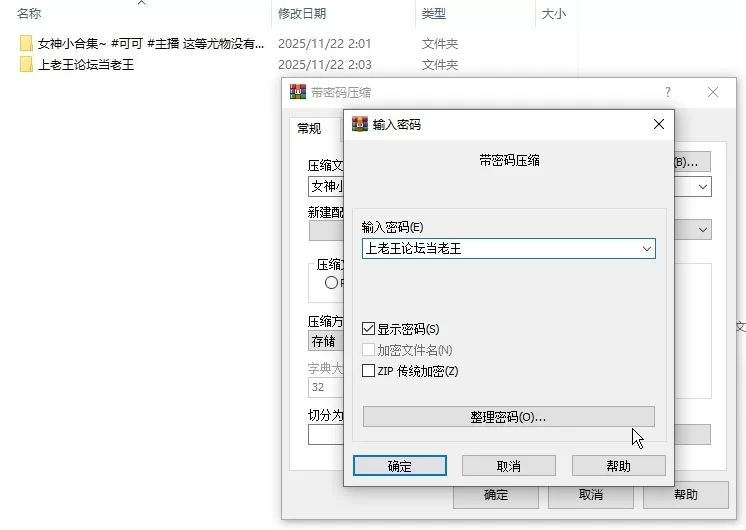This screenshot has width=746, height=530.
Task: Click date 2025/11/22 2:01
Action: [324, 43]
